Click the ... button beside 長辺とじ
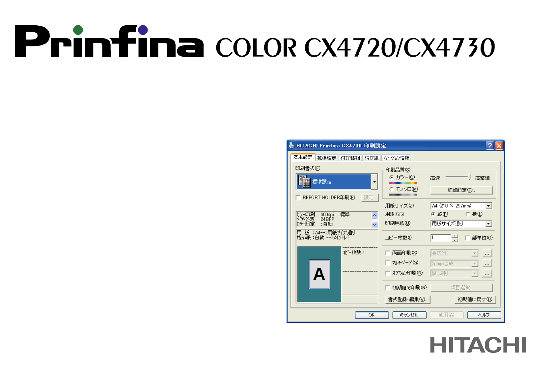Screen dimensions: 555x392 click(487, 253)
